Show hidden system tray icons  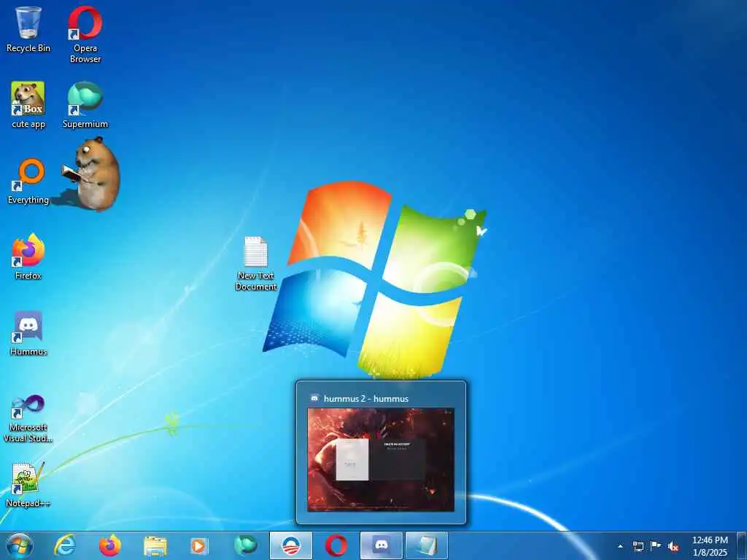[x=620, y=546]
